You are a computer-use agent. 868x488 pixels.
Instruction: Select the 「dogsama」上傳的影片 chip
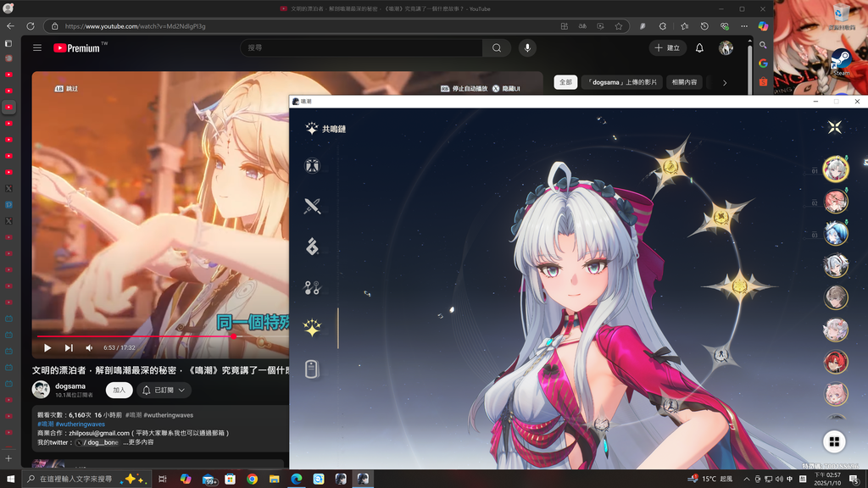click(x=622, y=82)
